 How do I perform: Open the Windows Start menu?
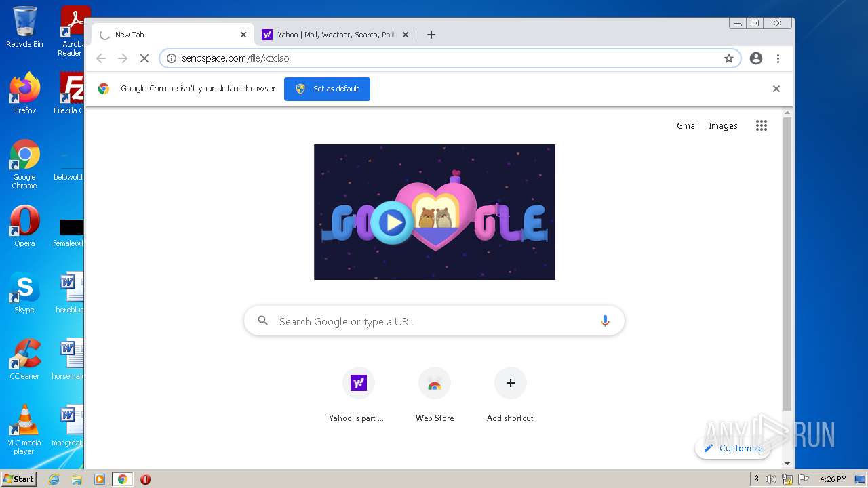coord(19,479)
